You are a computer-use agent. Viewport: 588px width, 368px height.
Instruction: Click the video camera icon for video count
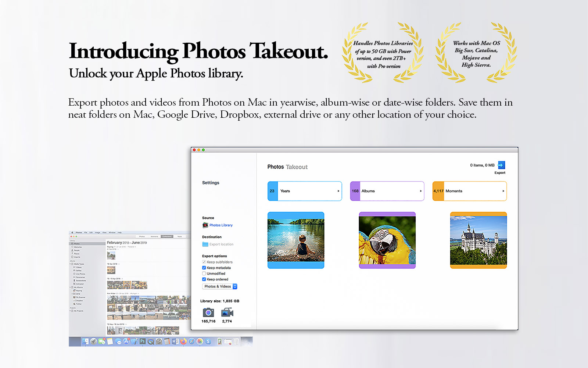[x=227, y=312]
